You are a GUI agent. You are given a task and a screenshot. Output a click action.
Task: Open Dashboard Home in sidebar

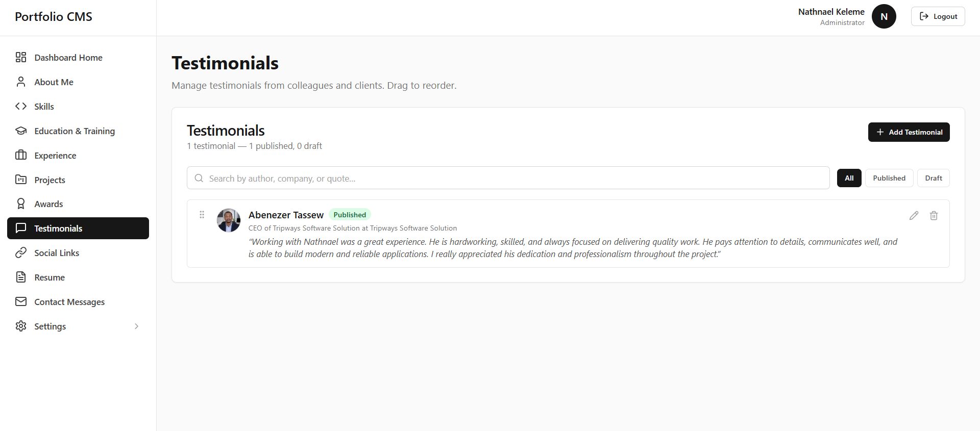pos(78,58)
